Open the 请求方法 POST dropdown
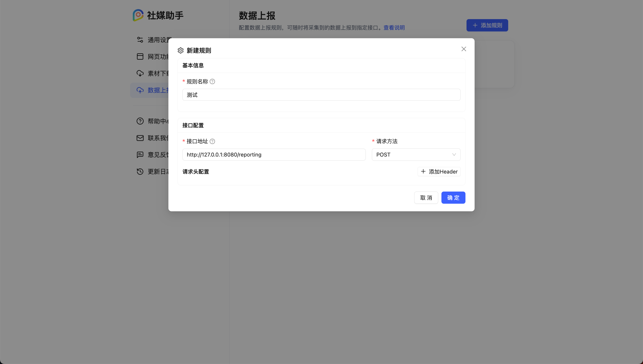Screen dimensions: 643x364 coord(416,155)
